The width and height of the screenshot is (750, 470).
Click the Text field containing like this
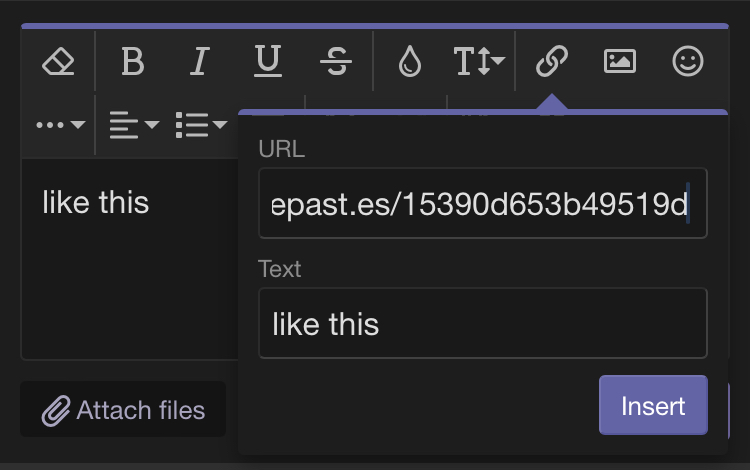point(483,323)
